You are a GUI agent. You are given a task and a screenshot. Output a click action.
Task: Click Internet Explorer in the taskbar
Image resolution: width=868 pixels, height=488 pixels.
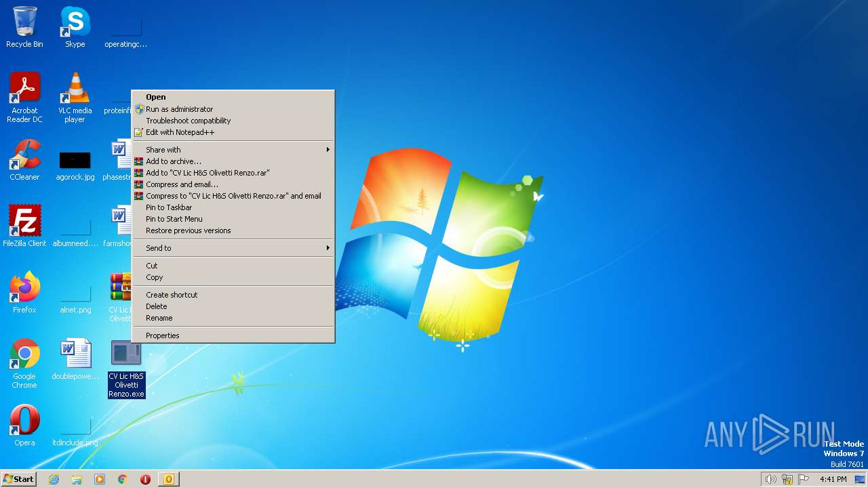[x=54, y=479]
